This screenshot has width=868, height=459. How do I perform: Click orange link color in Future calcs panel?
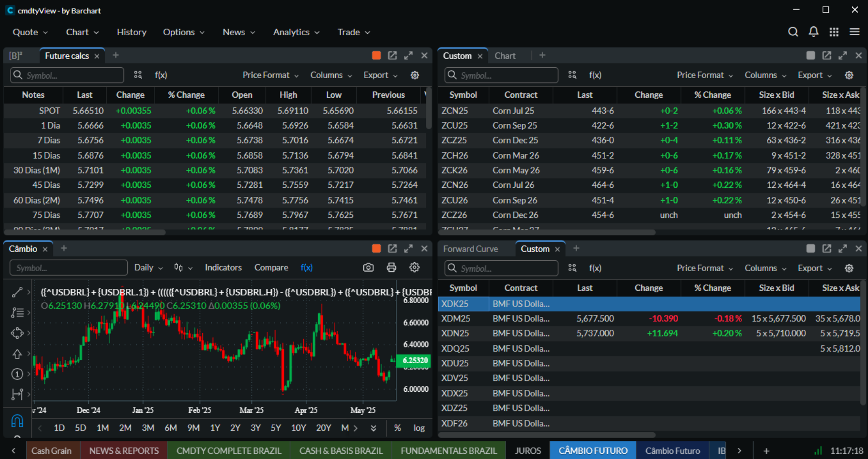[x=376, y=55]
